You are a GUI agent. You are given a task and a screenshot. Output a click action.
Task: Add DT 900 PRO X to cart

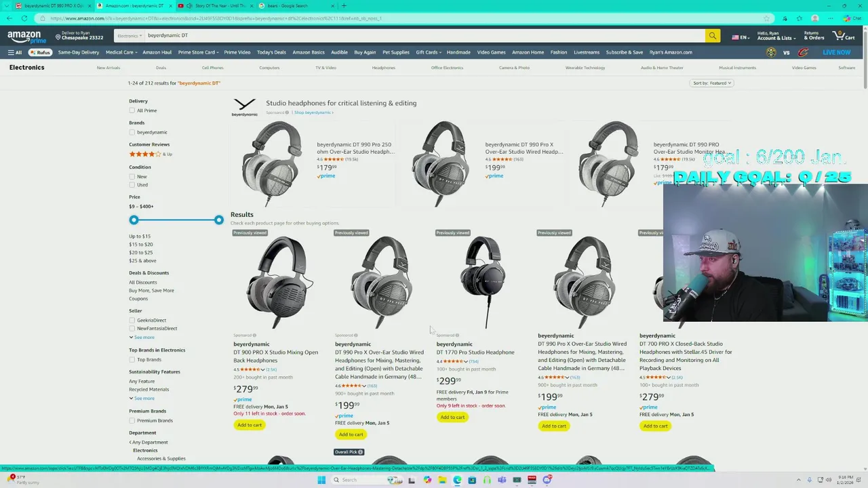[x=250, y=425]
